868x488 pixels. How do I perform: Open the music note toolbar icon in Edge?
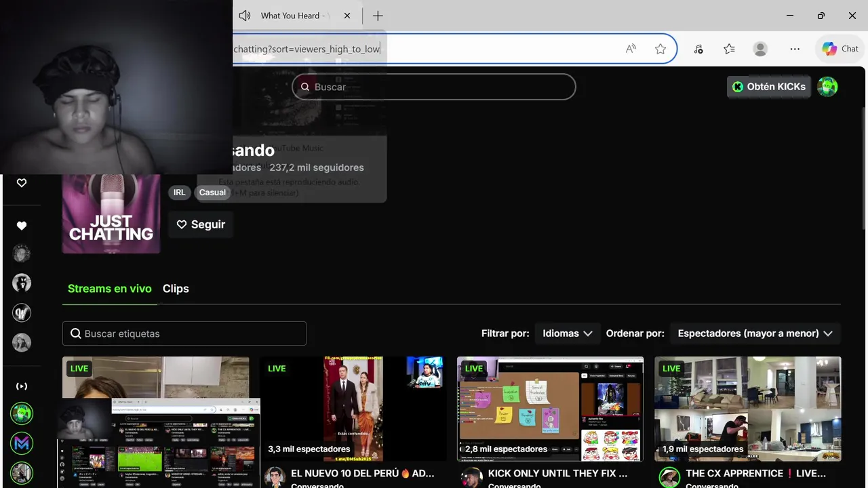[x=698, y=49]
